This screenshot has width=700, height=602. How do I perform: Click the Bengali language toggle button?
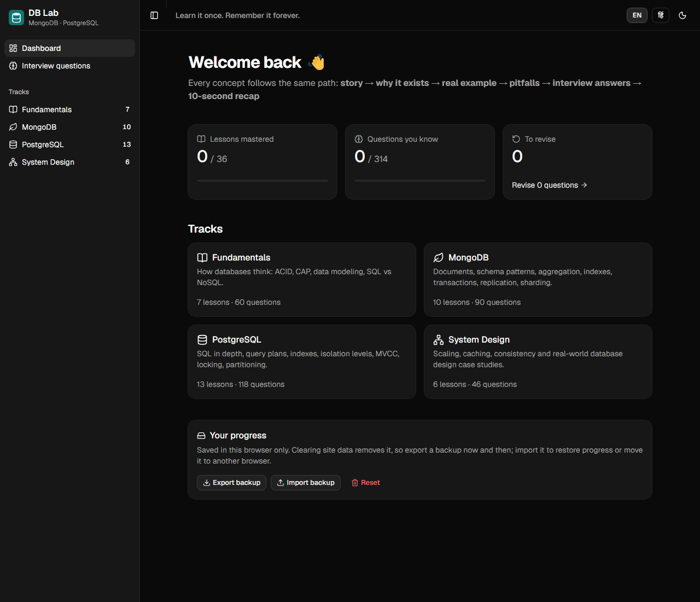[661, 15]
